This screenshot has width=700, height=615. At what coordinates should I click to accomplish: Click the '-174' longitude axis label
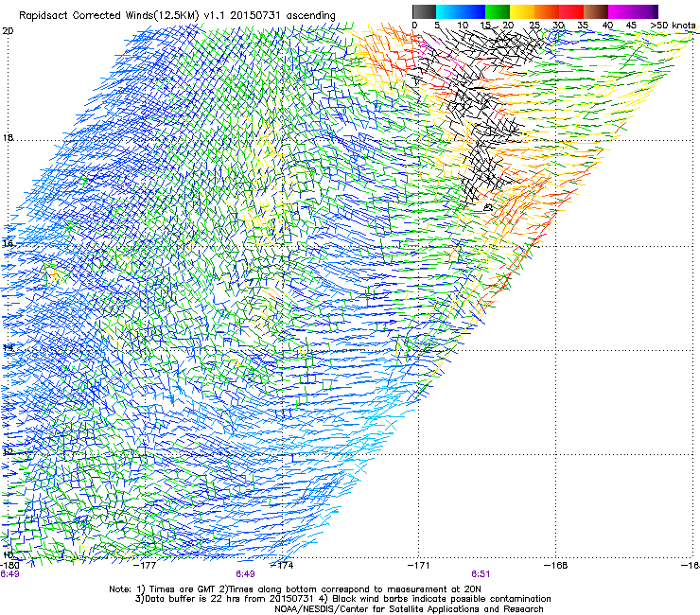click(x=283, y=566)
